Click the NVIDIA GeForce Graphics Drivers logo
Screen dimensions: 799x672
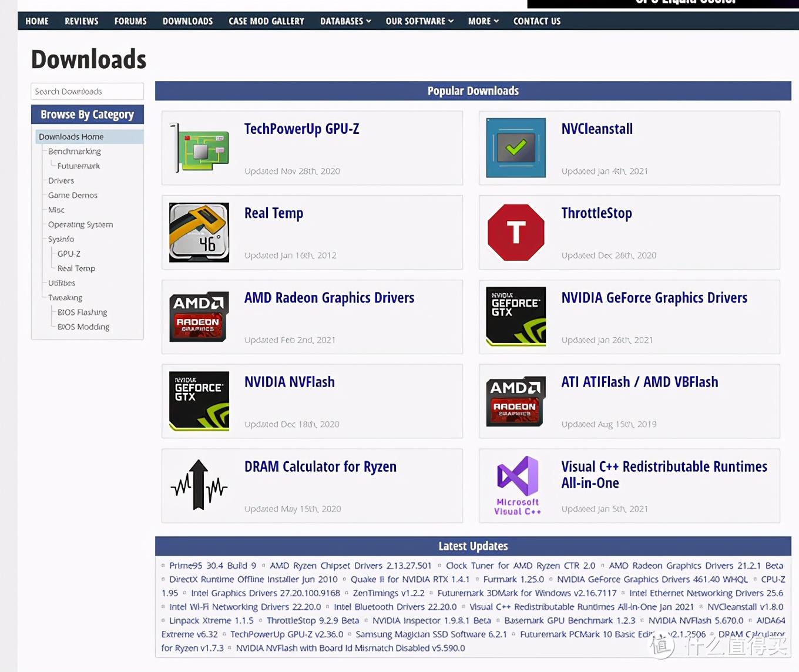click(x=516, y=317)
